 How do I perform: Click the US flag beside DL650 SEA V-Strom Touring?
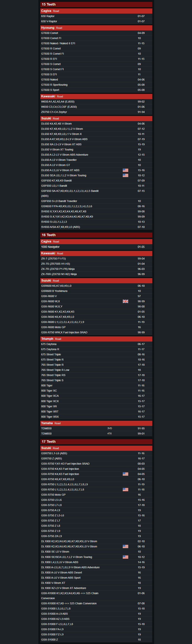click(x=125, y=176)
